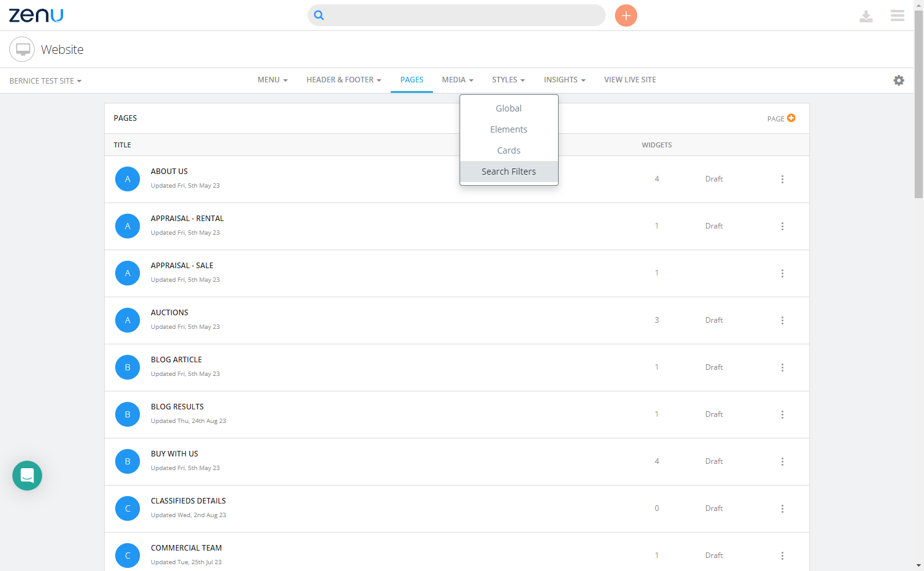
Task: Open the AUCTIONS page
Action: tap(170, 313)
